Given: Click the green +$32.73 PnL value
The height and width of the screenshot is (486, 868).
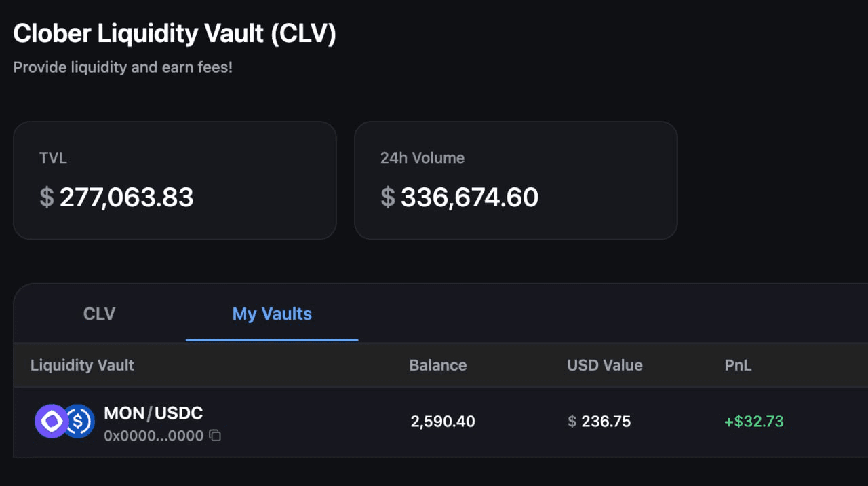Looking at the screenshot, I should pyautogui.click(x=754, y=422).
